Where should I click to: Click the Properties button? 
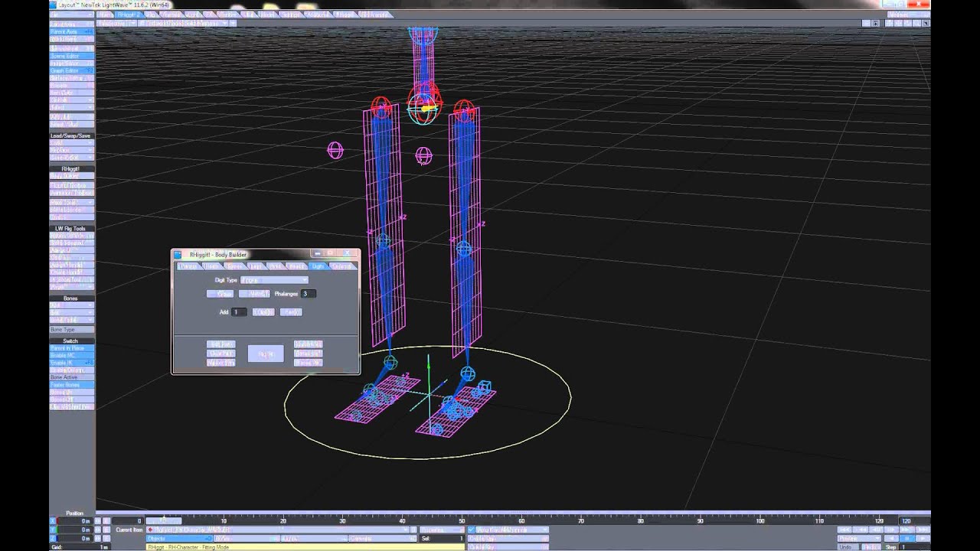443,530
